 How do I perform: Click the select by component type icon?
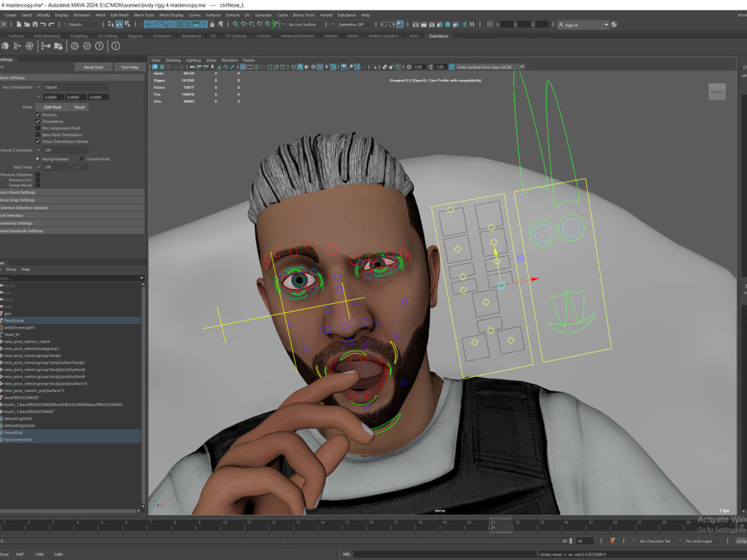point(127,25)
